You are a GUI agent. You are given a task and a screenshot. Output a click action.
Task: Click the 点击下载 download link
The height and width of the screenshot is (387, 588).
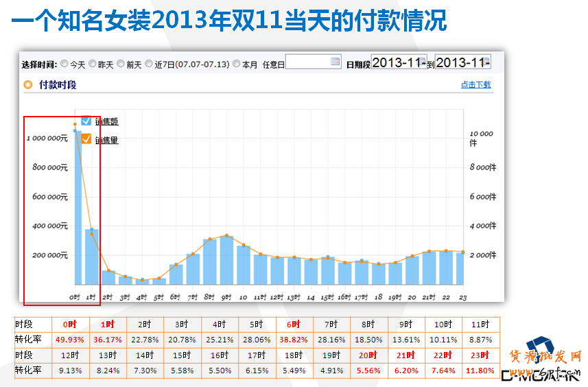pyautogui.click(x=476, y=84)
